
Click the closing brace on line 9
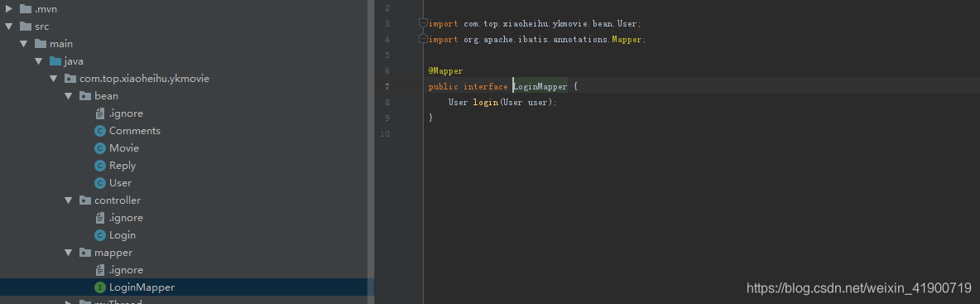point(430,118)
